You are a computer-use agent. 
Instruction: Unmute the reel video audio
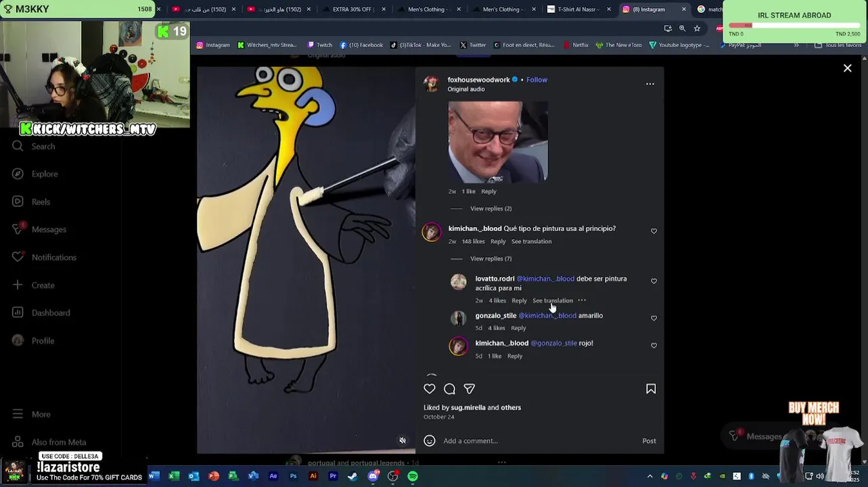tap(403, 441)
